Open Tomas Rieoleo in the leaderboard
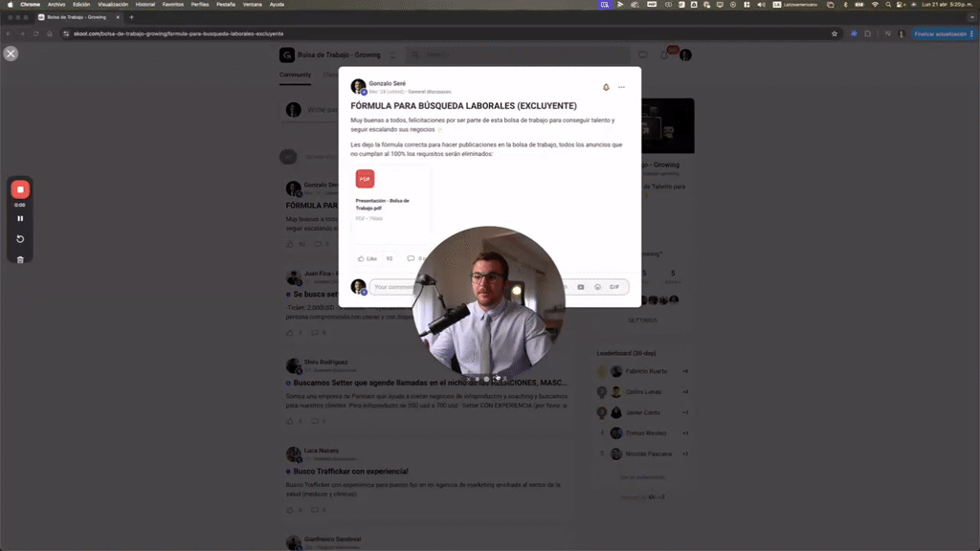This screenshot has width=980, height=551. pos(646,433)
